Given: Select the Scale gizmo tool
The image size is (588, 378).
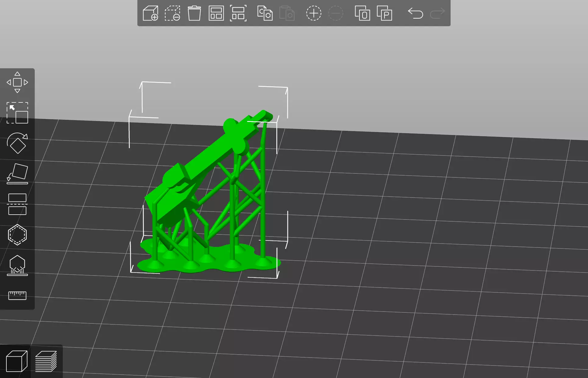Looking at the screenshot, I should tap(17, 113).
